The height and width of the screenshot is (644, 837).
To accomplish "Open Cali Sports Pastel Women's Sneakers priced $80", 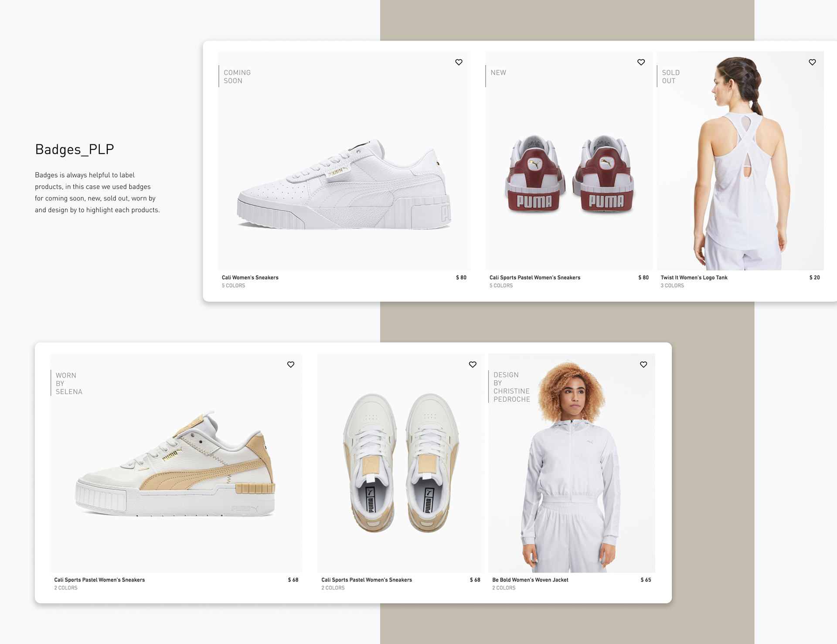I will click(x=534, y=277).
